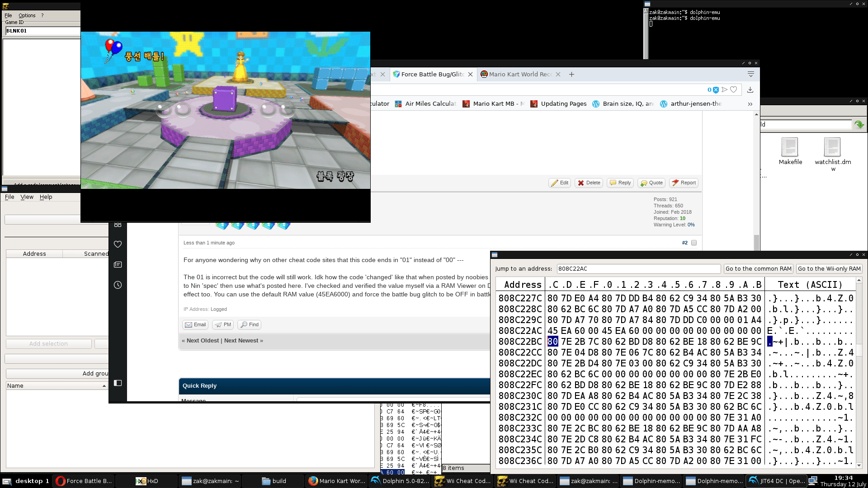Image resolution: width=868 pixels, height=488 pixels.
Task: Click the Add selection button
Action: pyautogui.click(x=48, y=344)
